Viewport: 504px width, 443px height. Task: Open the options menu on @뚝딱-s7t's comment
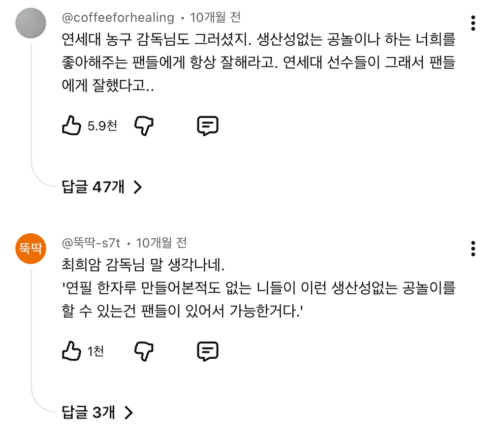473,249
